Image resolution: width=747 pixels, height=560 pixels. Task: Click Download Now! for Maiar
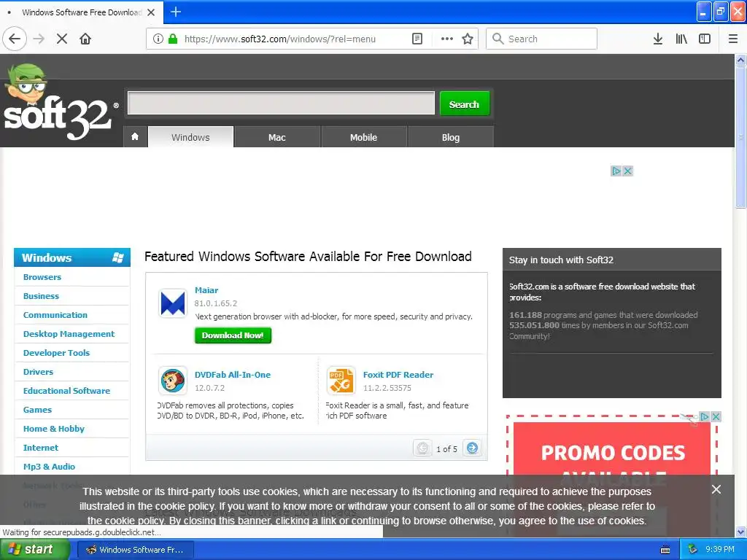click(x=233, y=335)
